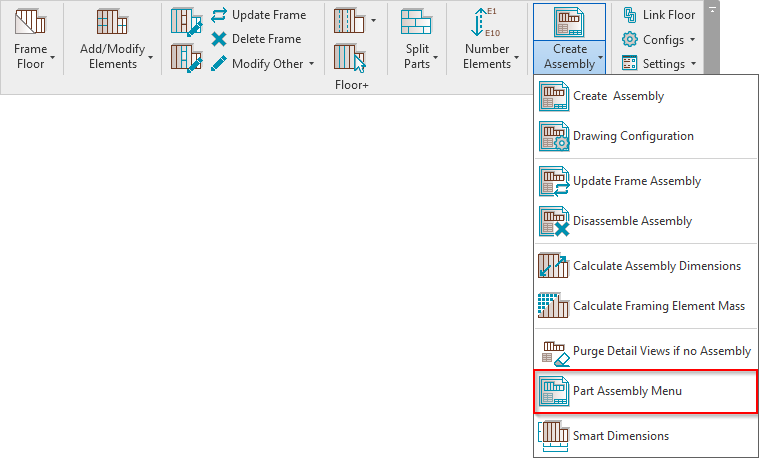Viewport: 759px width, 458px height.
Task: Click the Frame Floor icon
Action: pyautogui.click(x=31, y=23)
